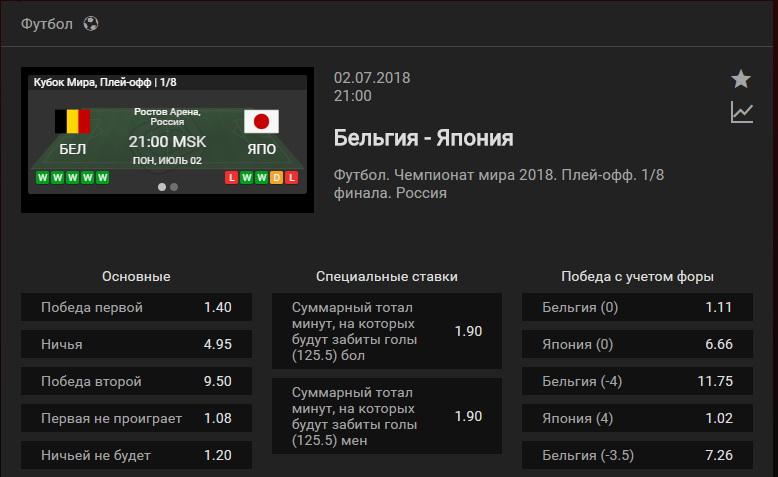This screenshot has width=778, height=477.
Task: Click the Belgium flag in match widget
Action: click(72, 121)
